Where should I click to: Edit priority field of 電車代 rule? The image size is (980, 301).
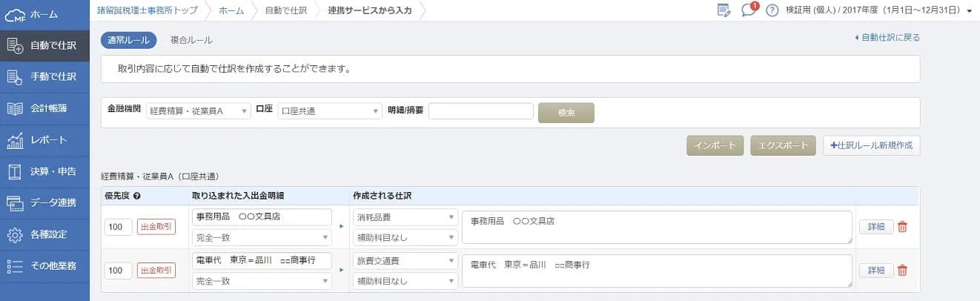click(119, 271)
